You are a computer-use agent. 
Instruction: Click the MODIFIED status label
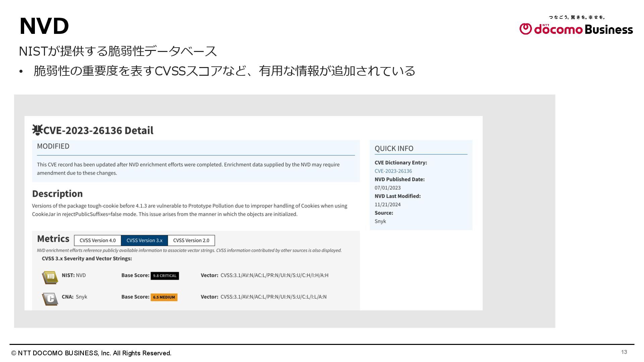53,146
